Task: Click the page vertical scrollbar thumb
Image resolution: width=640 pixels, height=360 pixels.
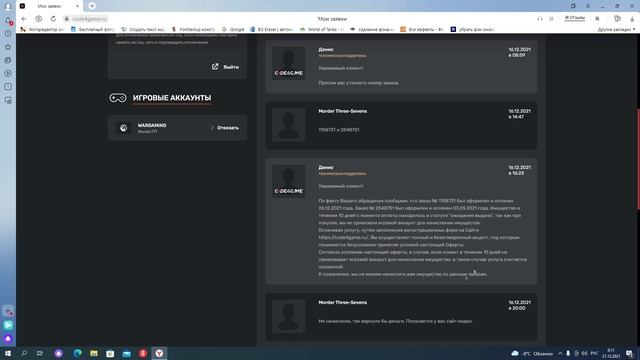Action: click(x=638, y=159)
